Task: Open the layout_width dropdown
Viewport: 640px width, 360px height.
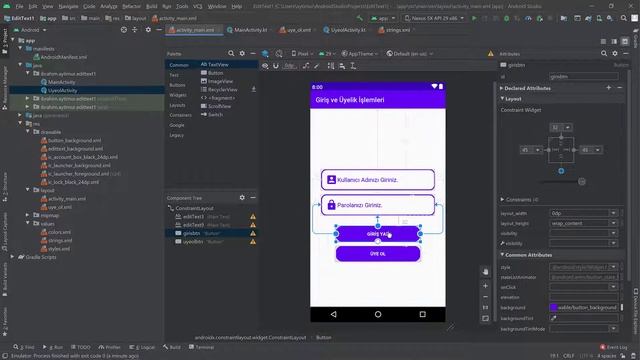Action: pyautogui.click(x=613, y=213)
